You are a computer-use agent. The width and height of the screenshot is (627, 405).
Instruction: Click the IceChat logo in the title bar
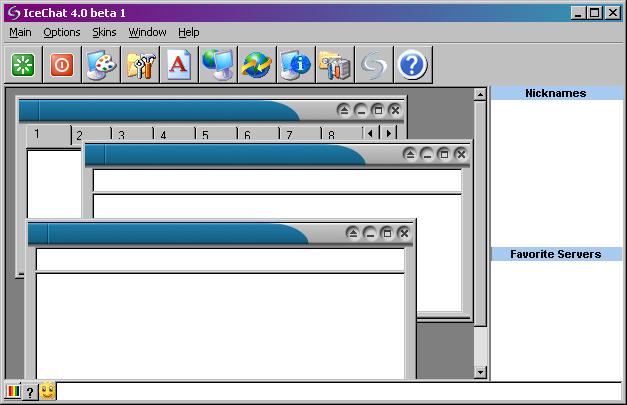coord(14,13)
